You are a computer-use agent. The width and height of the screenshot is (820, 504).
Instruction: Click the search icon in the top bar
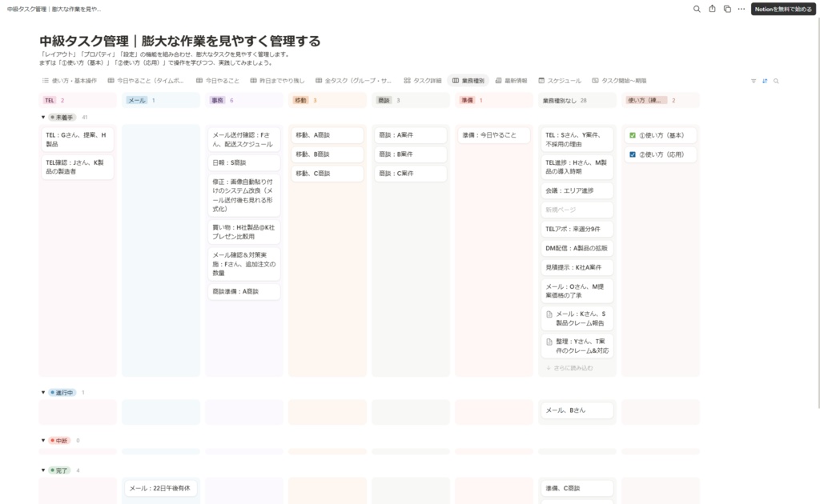click(696, 10)
